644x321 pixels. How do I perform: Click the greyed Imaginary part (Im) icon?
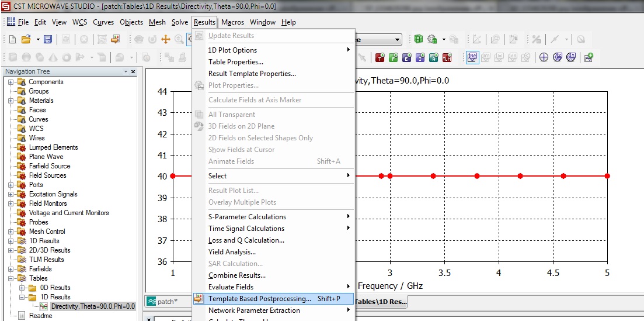pyautogui.click(x=486, y=58)
